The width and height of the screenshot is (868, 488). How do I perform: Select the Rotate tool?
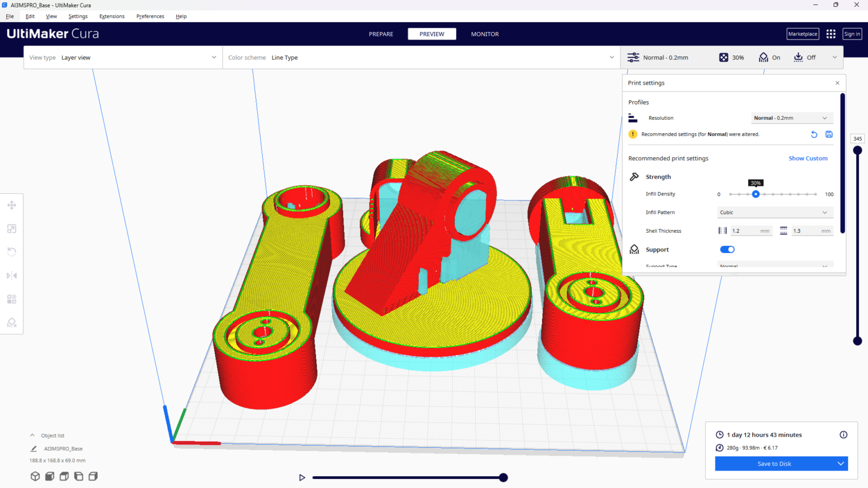11,251
